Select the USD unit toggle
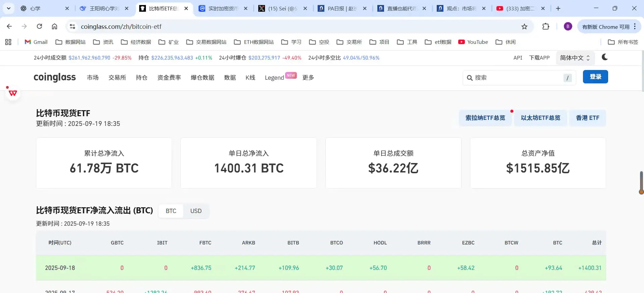Viewport: 644px width, 293px height. click(x=196, y=211)
